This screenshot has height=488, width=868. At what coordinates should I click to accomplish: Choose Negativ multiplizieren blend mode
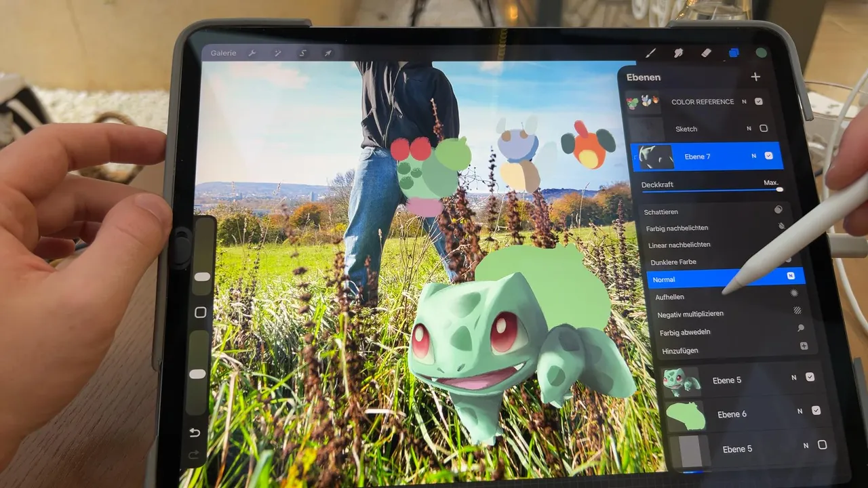[730, 314]
